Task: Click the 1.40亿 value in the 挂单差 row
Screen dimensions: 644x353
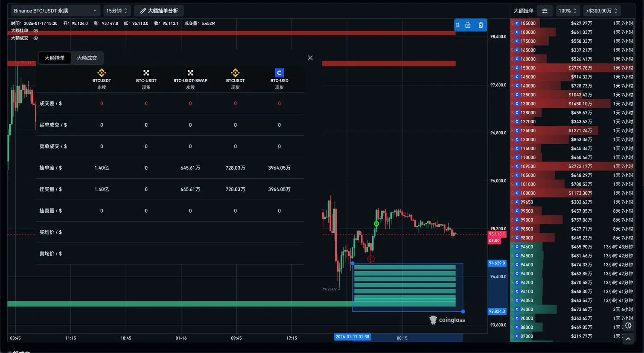Action: [102, 168]
